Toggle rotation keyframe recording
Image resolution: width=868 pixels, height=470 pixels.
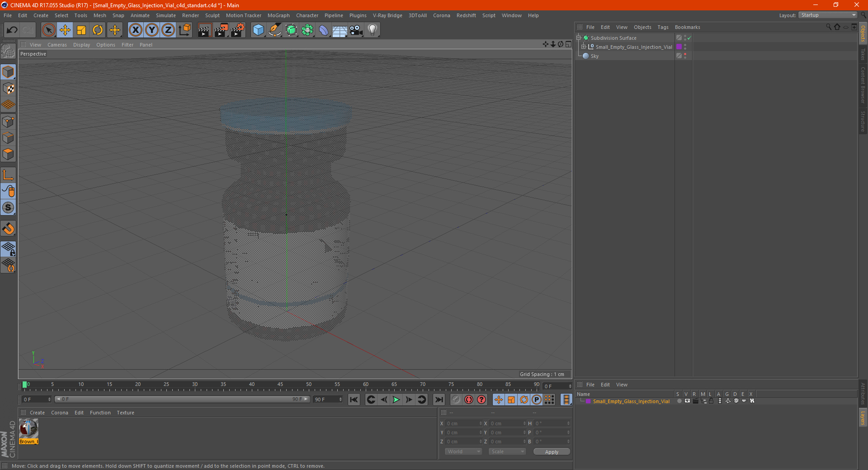click(524, 399)
